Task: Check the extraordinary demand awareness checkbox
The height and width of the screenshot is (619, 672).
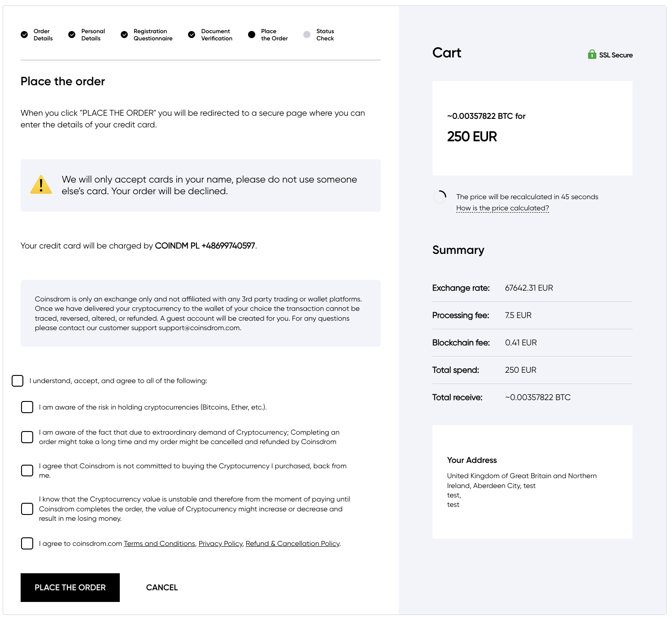Action: click(x=27, y=437)
